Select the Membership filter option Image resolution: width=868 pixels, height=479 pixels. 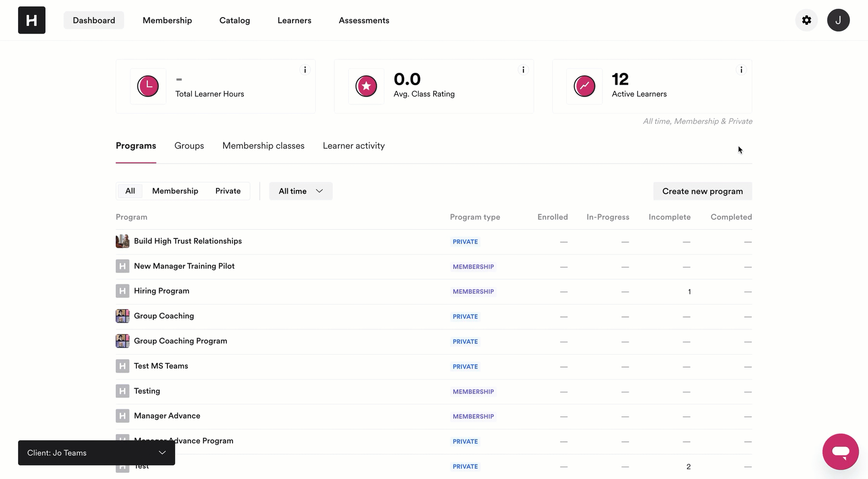click(175, 190)
